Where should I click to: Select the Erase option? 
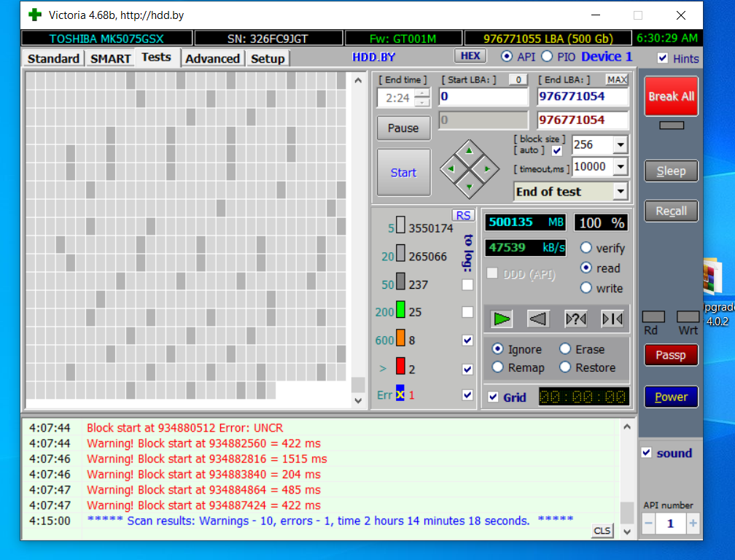tap(565, 349)
